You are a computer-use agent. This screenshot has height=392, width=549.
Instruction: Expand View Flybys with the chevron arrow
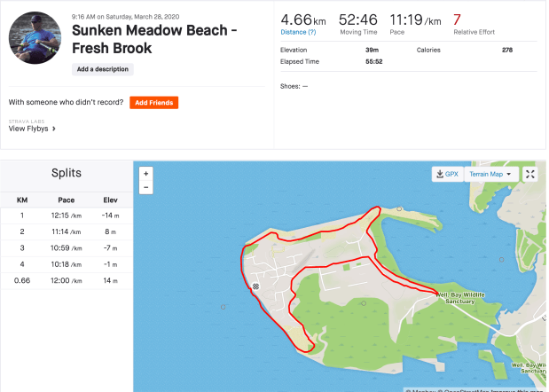tap(54, 129)
